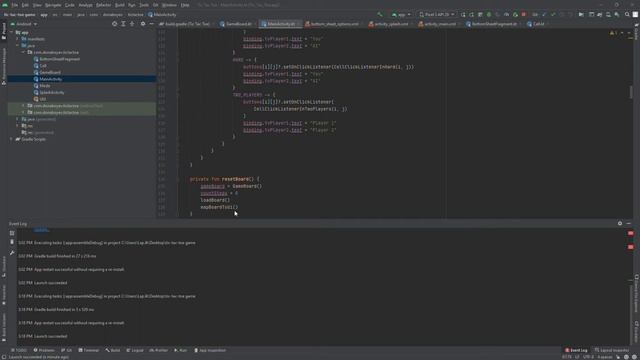Expand the androidTest package node

(23, 106)
